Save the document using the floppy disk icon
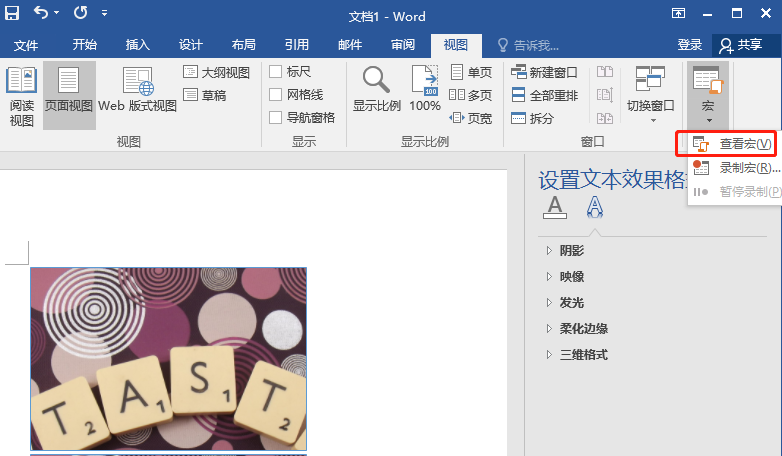This screenshot has width=782, height=456. (x=12, y=13)
